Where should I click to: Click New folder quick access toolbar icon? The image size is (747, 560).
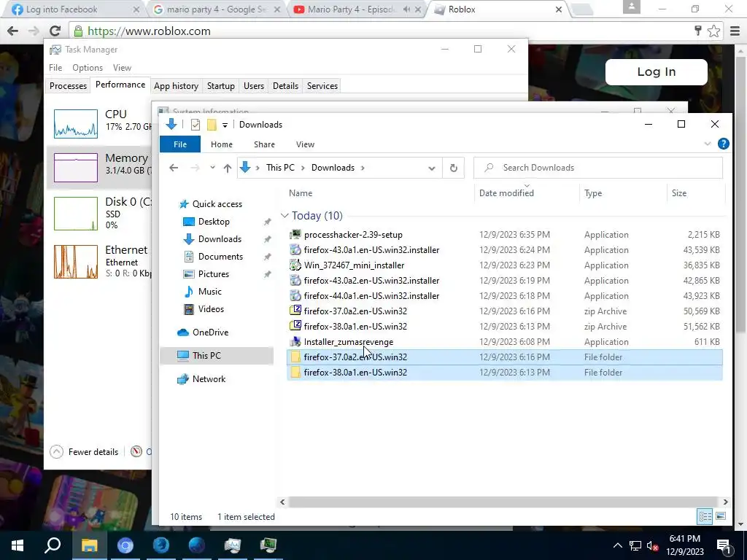212,125
